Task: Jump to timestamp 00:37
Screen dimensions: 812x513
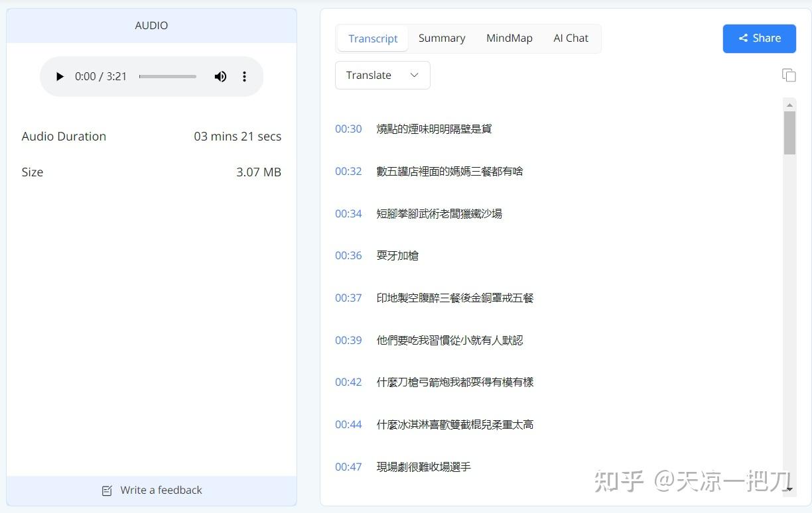Action: point(348,298)
